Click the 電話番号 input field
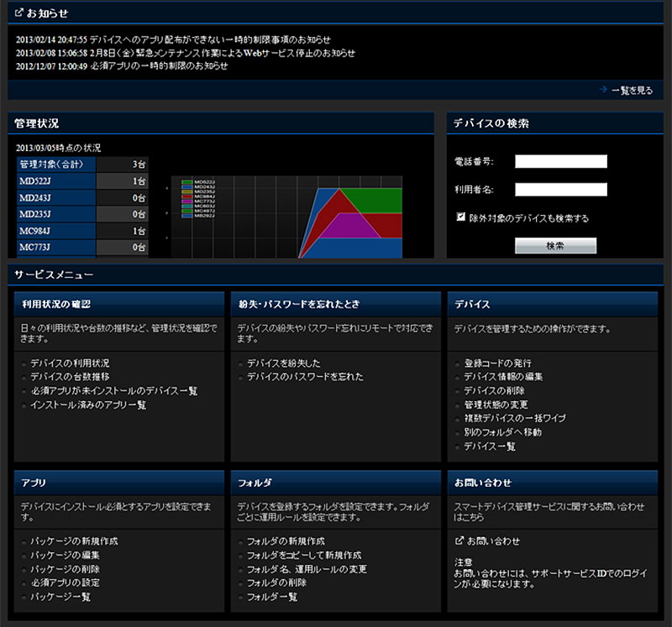The image size is (672, 627). pyautogui.click(x=560, y=161)
